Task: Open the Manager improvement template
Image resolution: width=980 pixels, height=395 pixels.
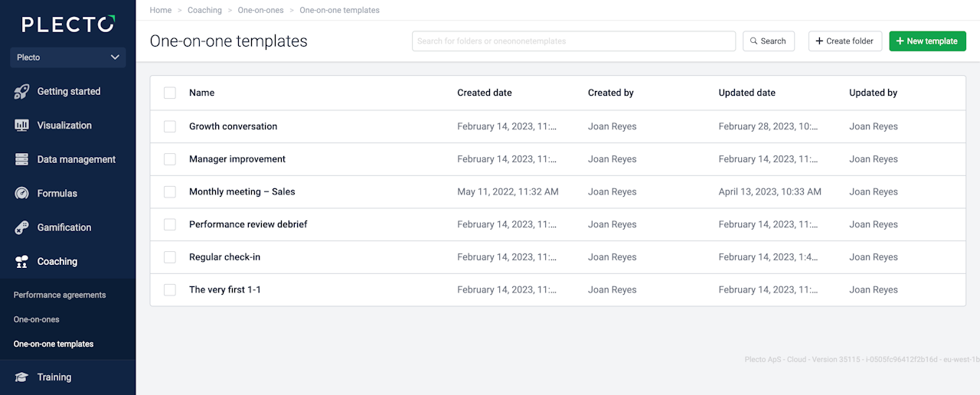Action: (x=237, y=159)
